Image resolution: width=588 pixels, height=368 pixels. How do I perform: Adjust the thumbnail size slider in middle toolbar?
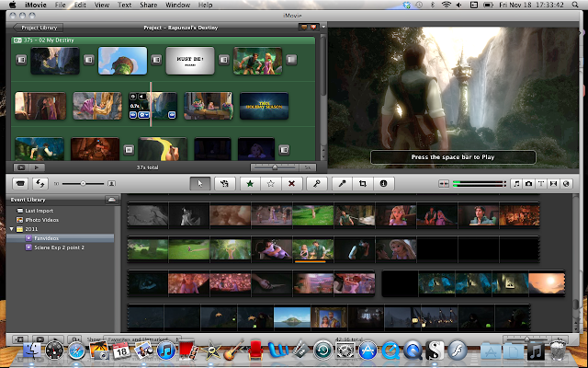[x=84, y=184]
